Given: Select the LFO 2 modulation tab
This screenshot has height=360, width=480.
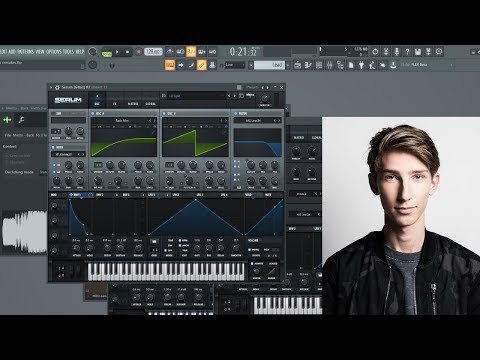Looking at the screenshot, I should pyautogui.click(x=176, y=195).
